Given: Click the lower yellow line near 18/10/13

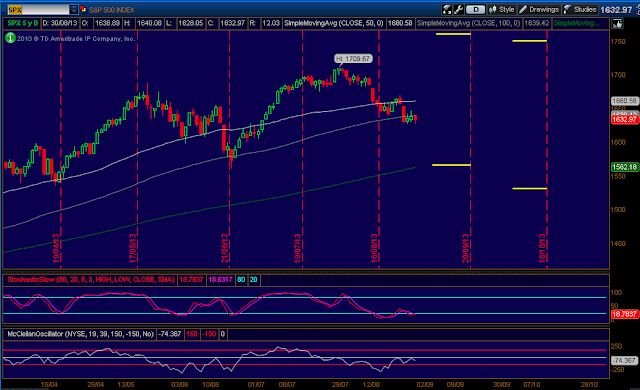Looking at the screenshot, I should pyautogui.click(x=529, y=188).
